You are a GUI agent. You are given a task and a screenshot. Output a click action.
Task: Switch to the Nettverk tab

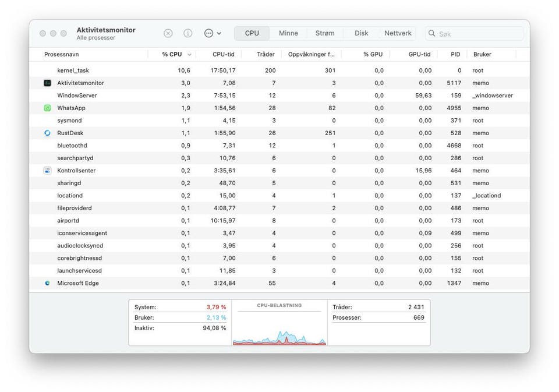pyautogui.click(x=398, y=33)
